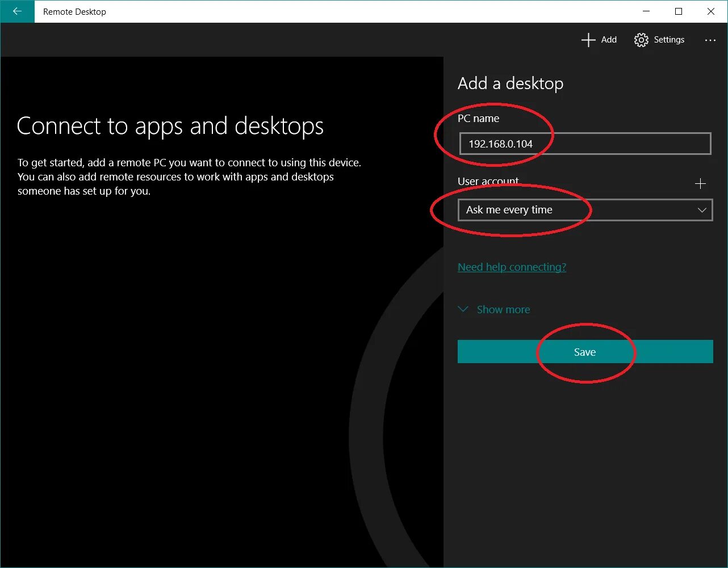728x568 pixels.
Task: Add a new user account with plus icon
Action: pos(700,184)
